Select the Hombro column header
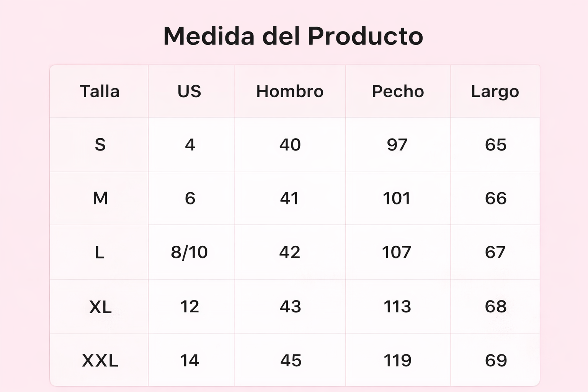Viewport: 588px width, 392px height. [290, 91]
